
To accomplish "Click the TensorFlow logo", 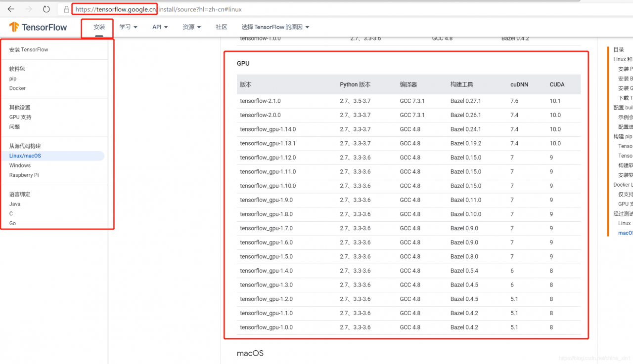I will point(38,27).
